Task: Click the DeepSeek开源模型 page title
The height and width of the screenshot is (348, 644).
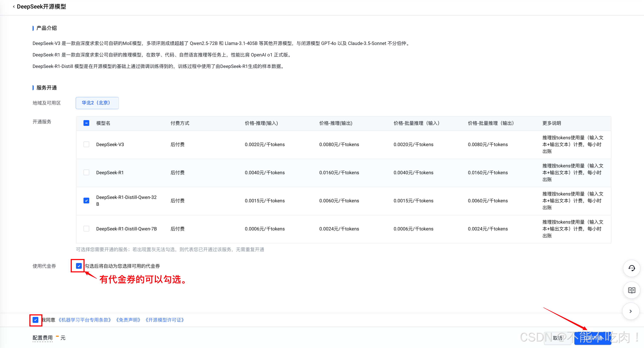Action: coord(42,7)
